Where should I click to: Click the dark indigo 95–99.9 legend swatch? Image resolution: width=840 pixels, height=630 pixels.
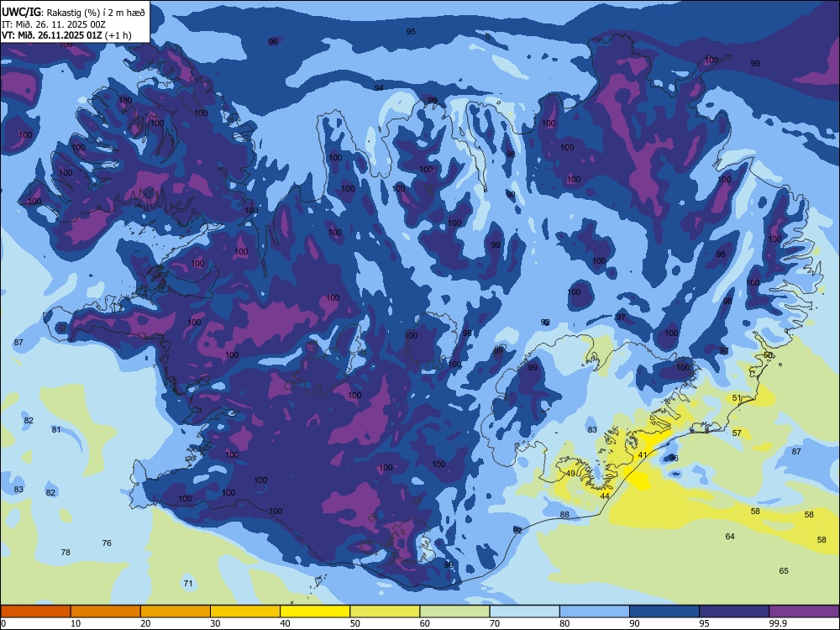[x=734, y=612]
